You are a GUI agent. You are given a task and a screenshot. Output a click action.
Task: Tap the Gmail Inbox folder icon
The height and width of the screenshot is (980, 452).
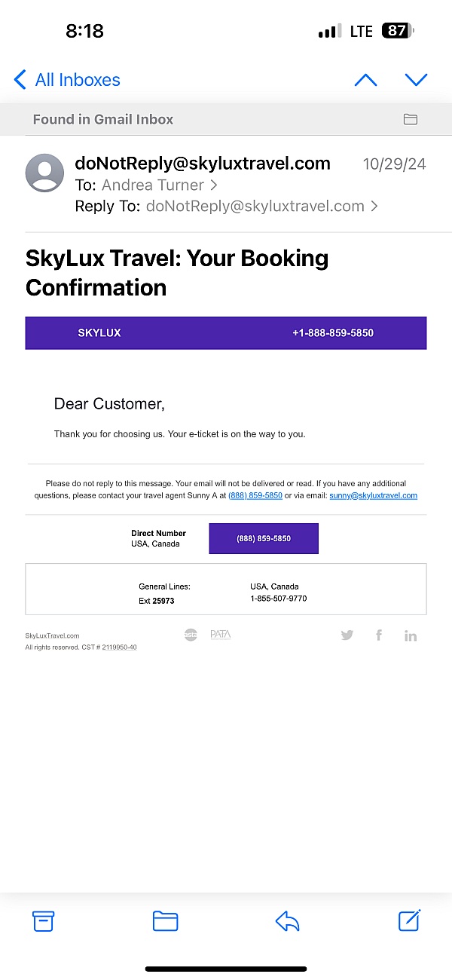click(x=411, y=119)
